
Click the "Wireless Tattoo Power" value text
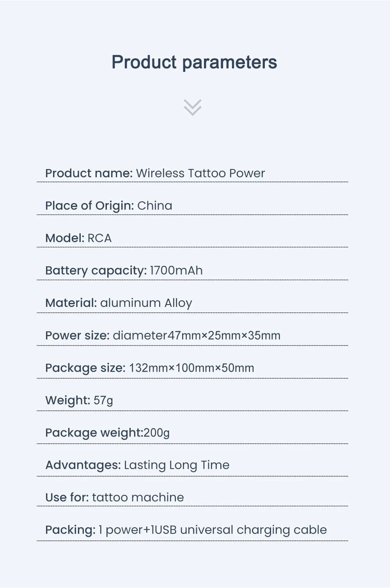[200, 173]
